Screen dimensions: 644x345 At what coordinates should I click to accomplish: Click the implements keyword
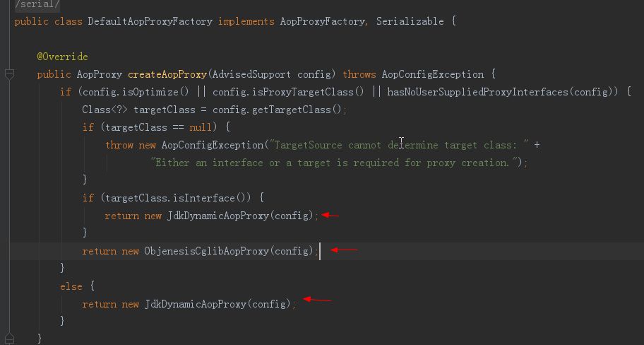(x=246, y=21)
